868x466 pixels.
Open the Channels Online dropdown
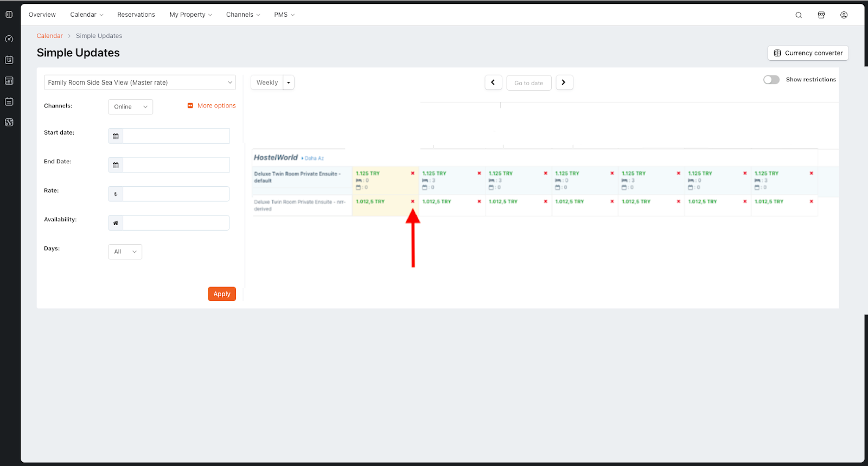[x=130, y=107]
